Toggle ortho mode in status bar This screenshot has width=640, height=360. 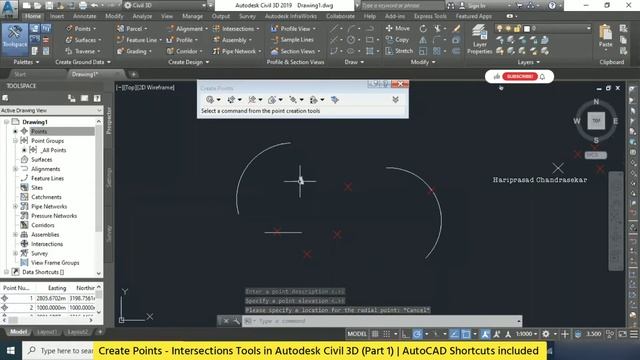(x=405, y=334)
